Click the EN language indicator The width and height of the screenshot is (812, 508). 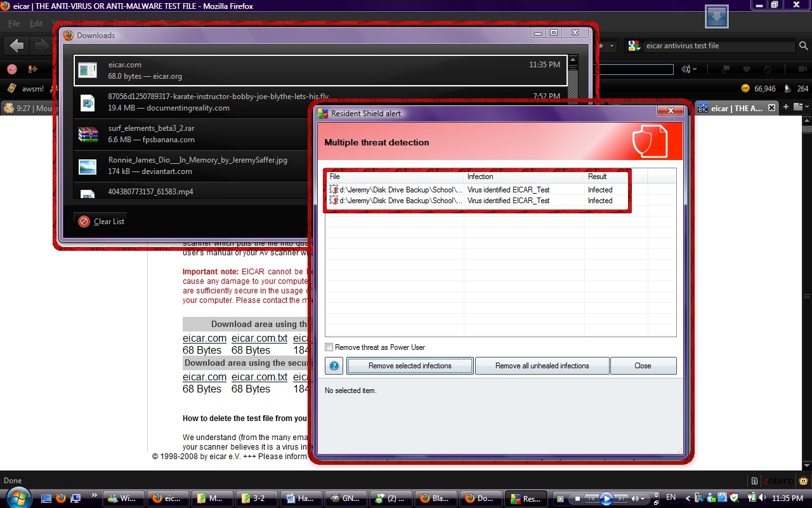[x=671, y=498]
